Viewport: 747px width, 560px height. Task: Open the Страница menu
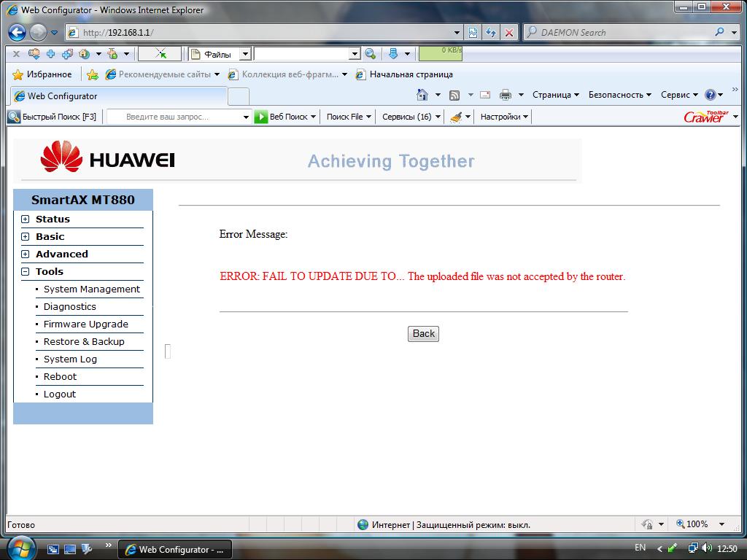(x=555, y=95)
